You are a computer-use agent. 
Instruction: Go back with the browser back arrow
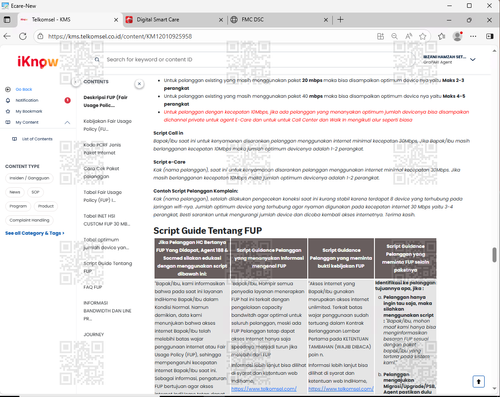(7, 36)
